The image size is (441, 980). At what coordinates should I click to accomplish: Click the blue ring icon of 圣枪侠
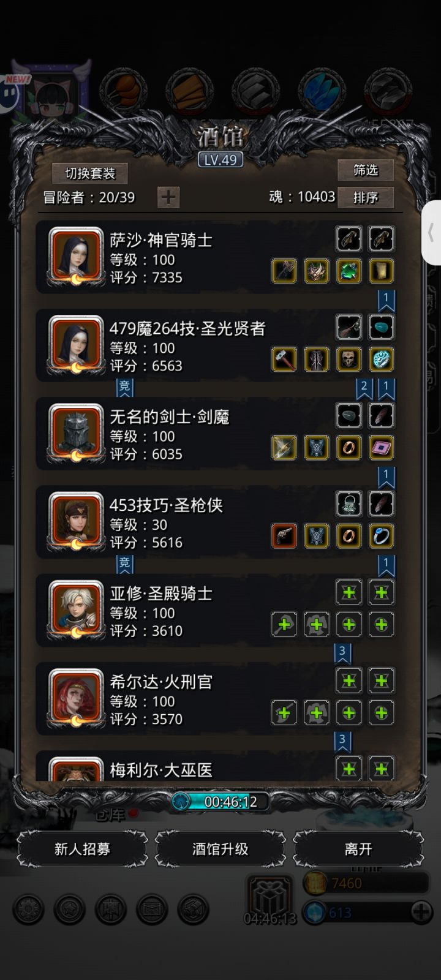381,536
